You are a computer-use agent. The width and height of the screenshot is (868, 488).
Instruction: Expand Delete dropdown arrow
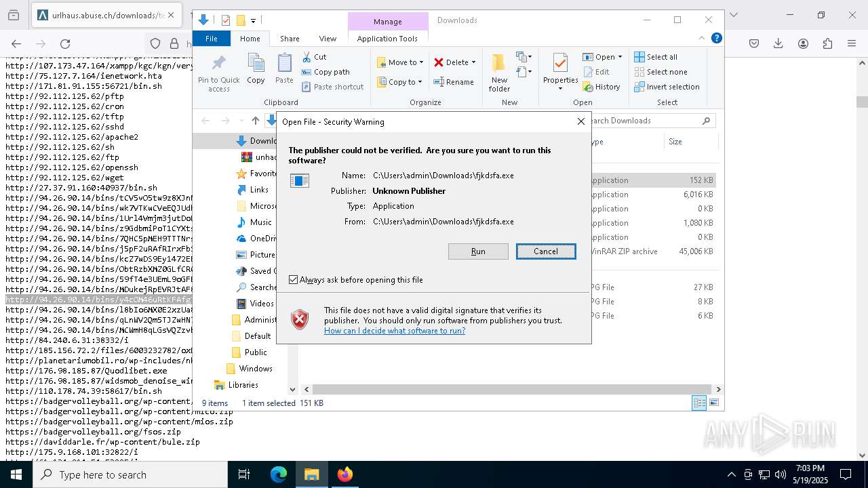tap(473, 62)
